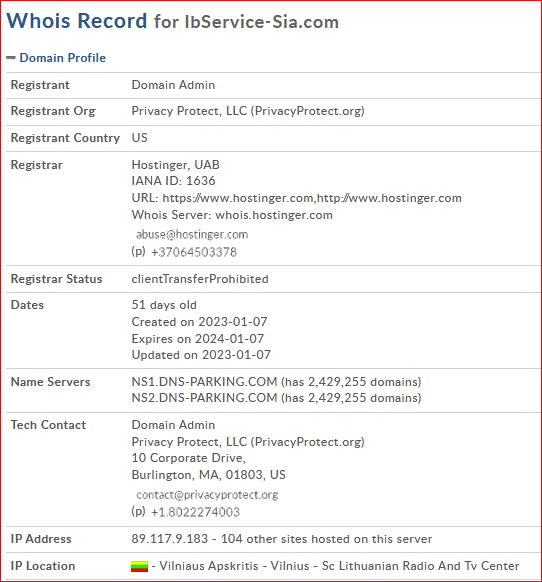Click the registrar phone number +37064503378
The image size is (542, 582).
click(x=194, y=252)
